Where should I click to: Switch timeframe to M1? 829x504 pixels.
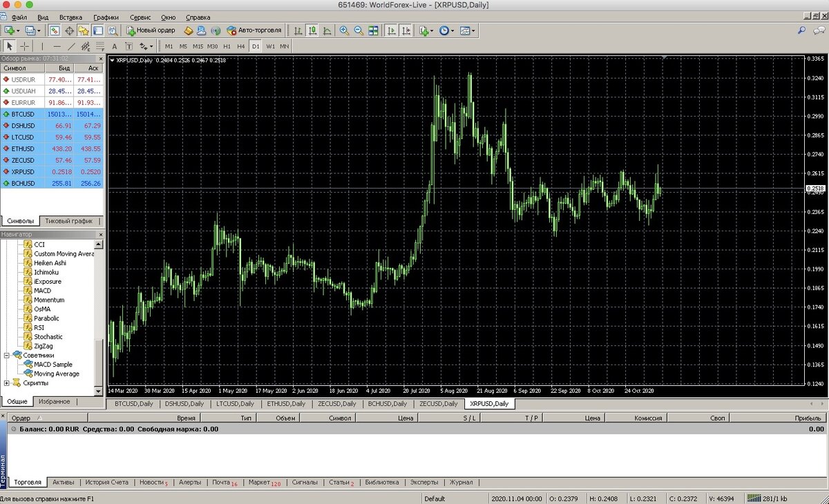pos(169,46)
